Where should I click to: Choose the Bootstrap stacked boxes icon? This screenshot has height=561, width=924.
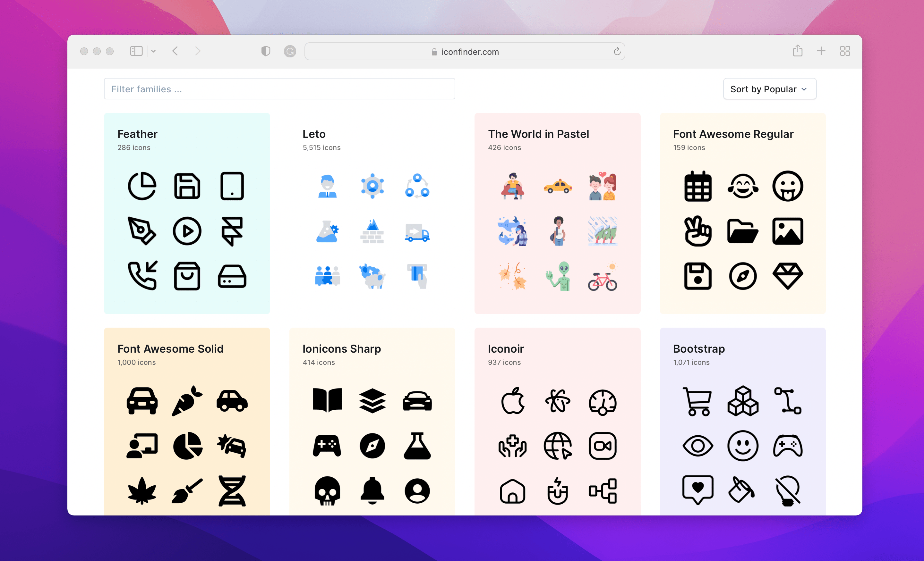tap(742, 401)
